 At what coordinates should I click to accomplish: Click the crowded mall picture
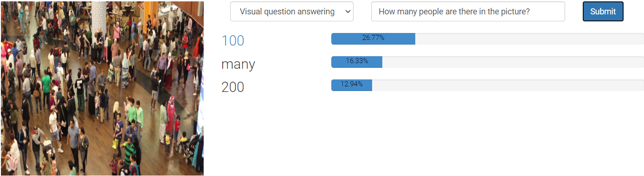coord(102,88)
